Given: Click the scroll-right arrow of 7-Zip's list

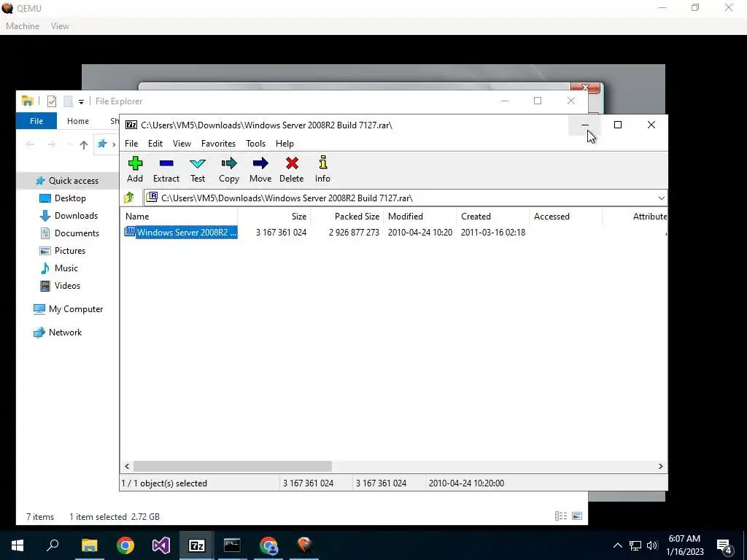Looking at the screenshot, I should [660, 466].
